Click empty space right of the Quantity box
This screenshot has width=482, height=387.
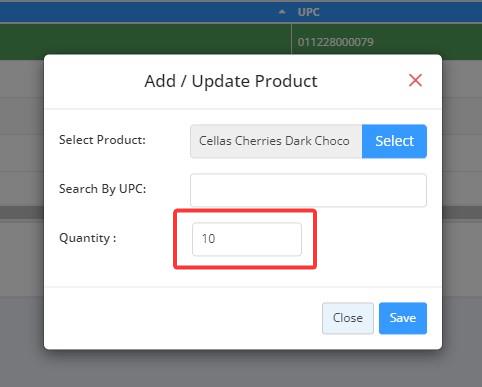(372, 239)
